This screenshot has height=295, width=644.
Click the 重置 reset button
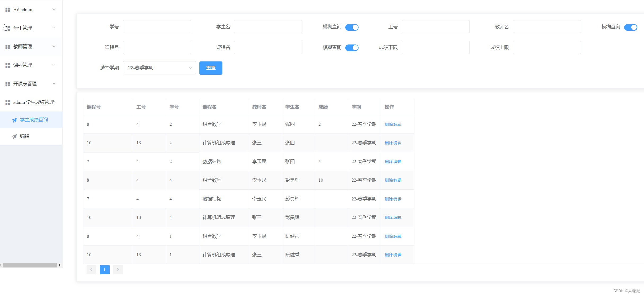(211, 68)
